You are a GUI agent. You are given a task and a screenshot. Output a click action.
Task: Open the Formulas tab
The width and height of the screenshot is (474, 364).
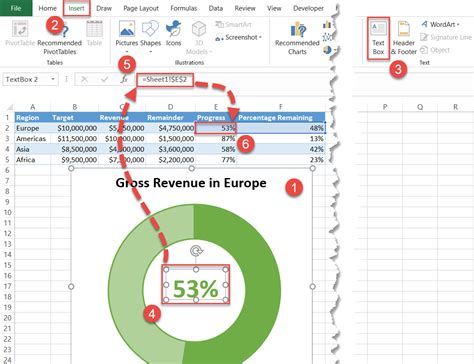click(184, 8)
